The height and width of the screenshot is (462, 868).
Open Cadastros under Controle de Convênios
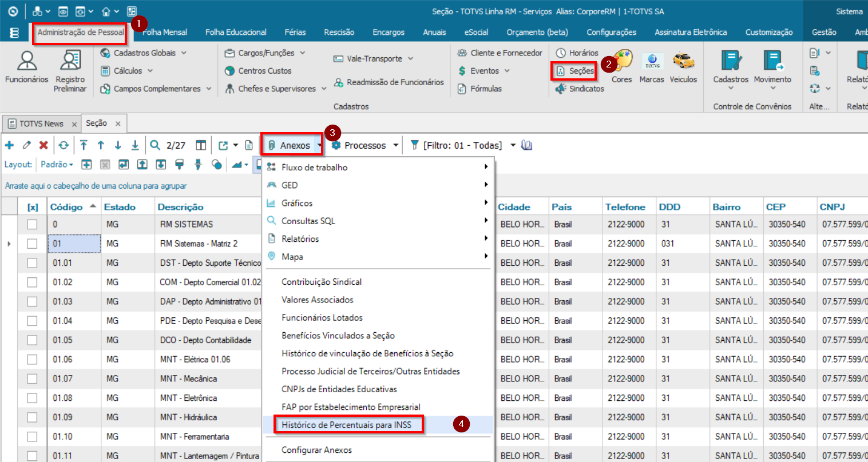pos(731,70)
